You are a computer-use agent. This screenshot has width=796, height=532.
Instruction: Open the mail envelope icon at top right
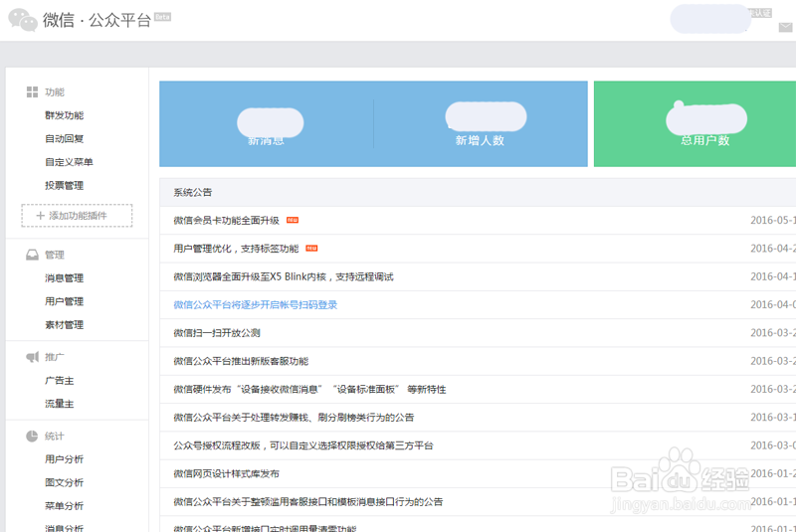[x=785, y=28]
